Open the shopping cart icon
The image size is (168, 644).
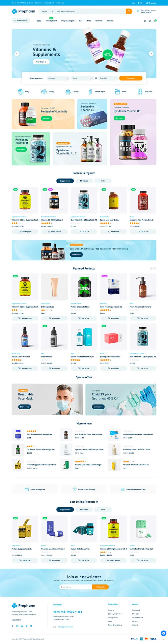coord(154,21)
